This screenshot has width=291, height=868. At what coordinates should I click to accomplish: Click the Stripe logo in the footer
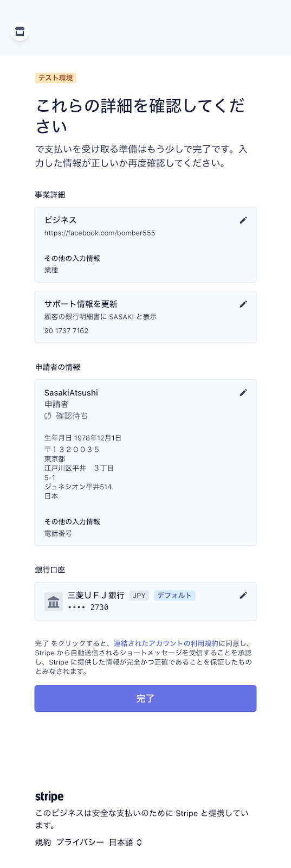pos(49,796)
